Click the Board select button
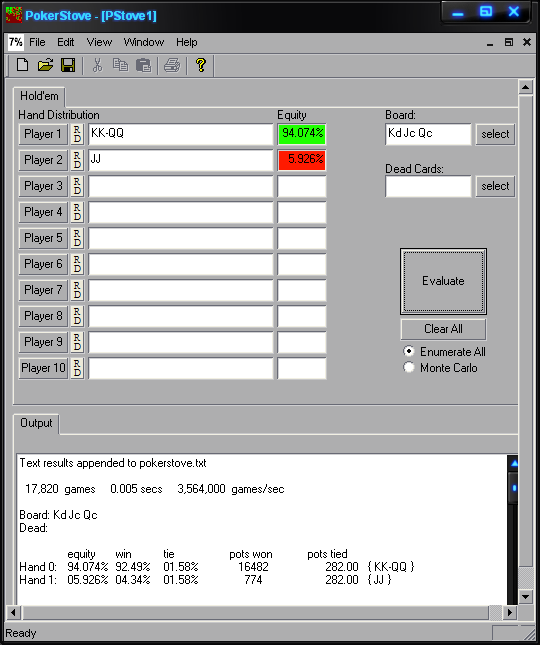The width and height of the screenshot is (540, 645). coord(495,134)
